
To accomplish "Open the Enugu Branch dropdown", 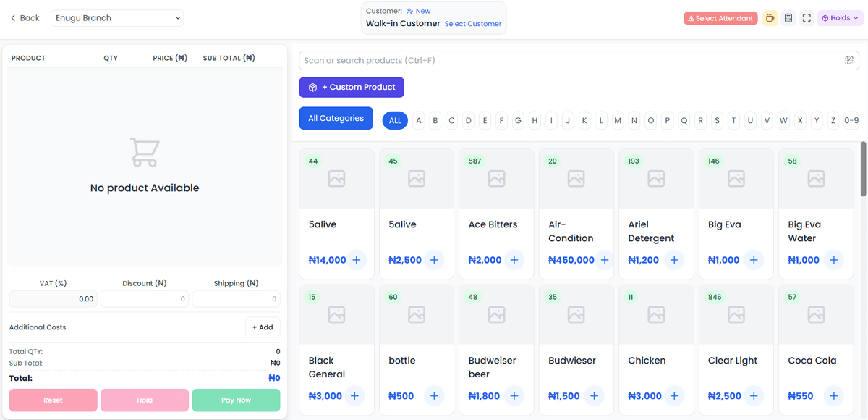I will (x=117, y=18).
